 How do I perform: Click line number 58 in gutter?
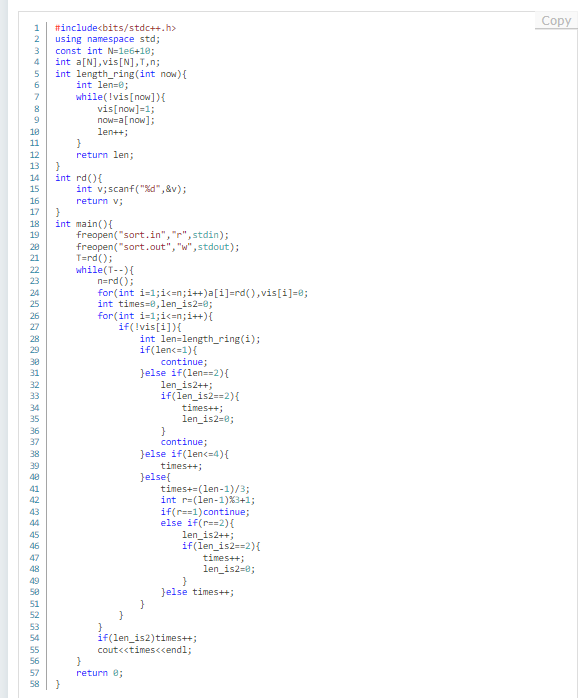coord(35,684)
